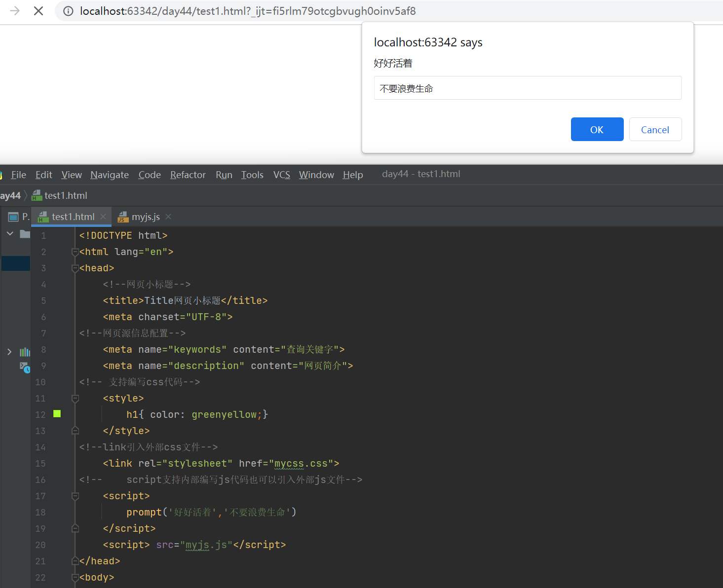The height and width of the screenshot is (588, 723).
Task: Open the Refactor menu
Action: point(188,175)
